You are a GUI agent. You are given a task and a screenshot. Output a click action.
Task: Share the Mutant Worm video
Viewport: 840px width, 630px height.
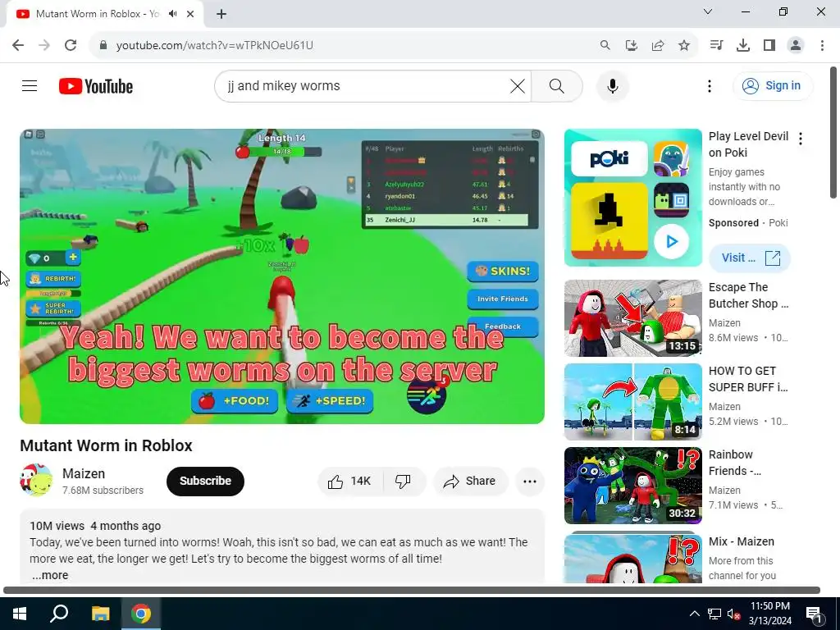click(x=470, y=481)
